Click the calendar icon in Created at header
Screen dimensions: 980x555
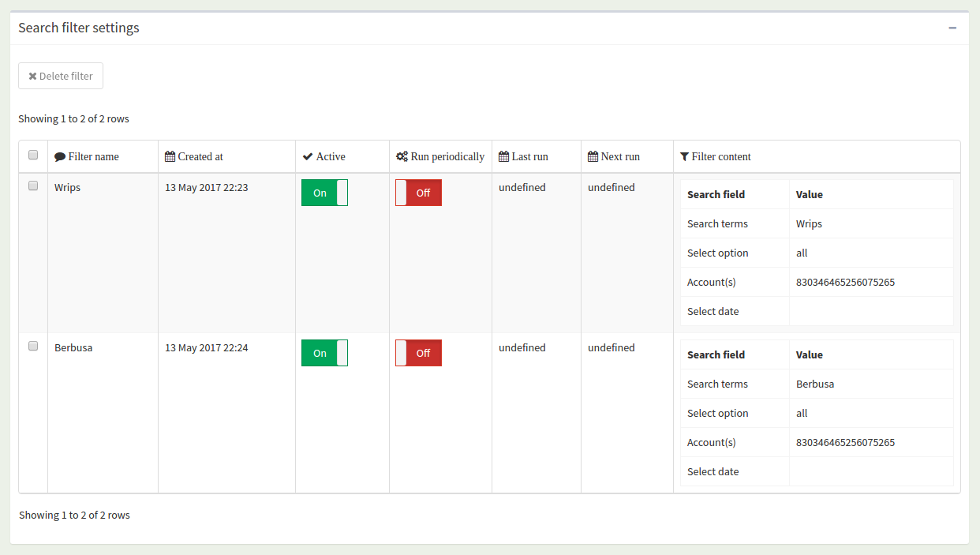[x=168, y=156]
